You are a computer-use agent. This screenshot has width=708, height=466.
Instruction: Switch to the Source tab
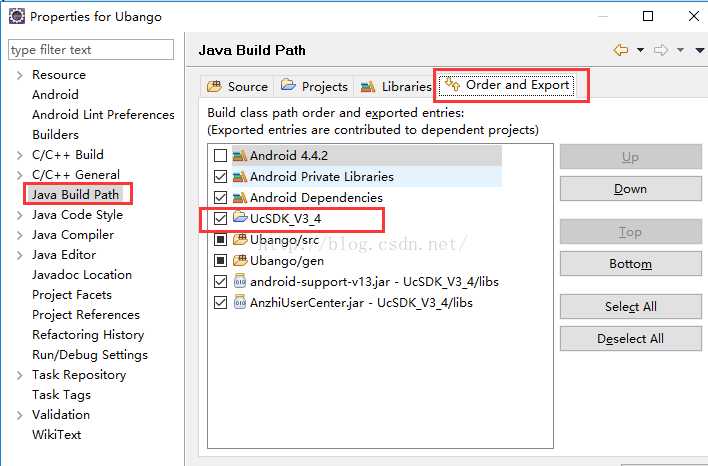(238, 86)
